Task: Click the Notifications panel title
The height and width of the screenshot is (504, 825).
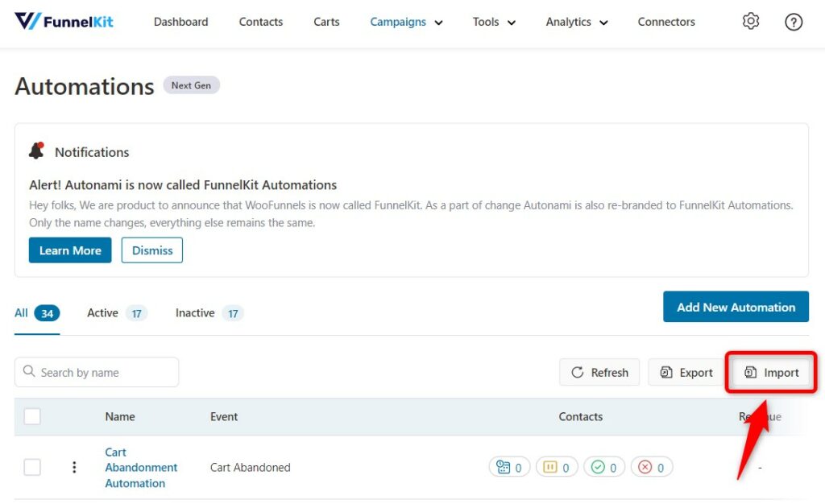Action: 92,152
